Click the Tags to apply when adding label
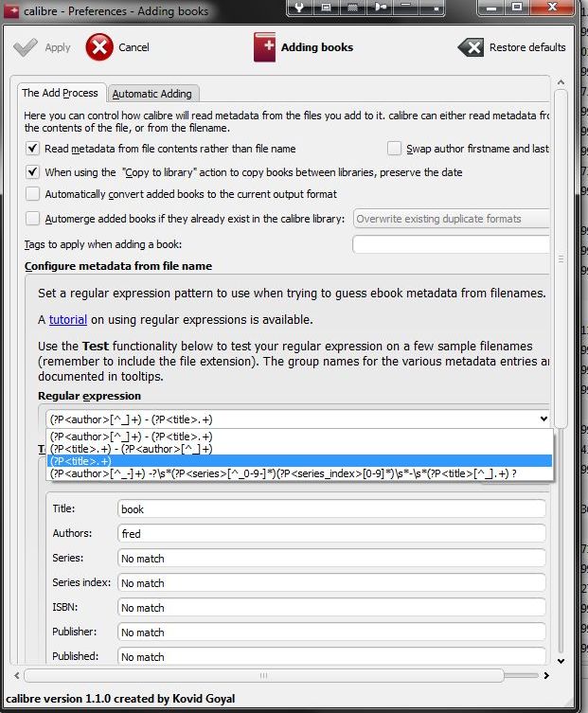 103,244
